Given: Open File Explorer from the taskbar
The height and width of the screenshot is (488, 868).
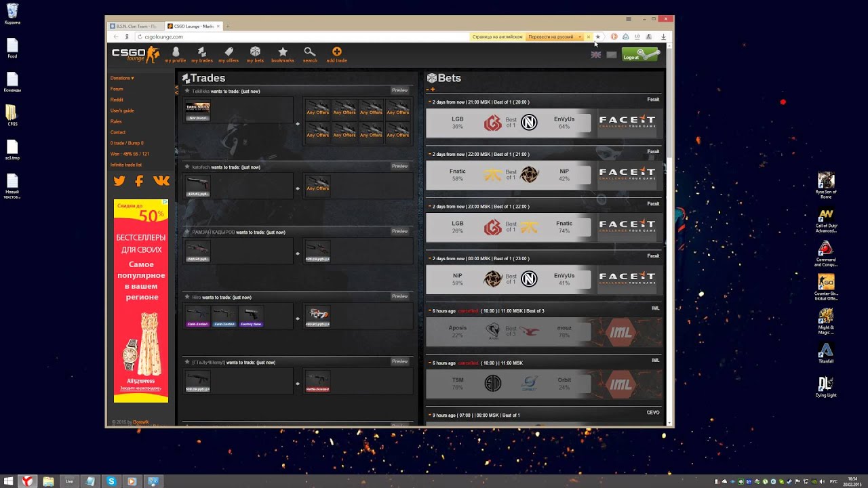Looking at the screenshot, I should pyautogui.click(x=48, y=481).
